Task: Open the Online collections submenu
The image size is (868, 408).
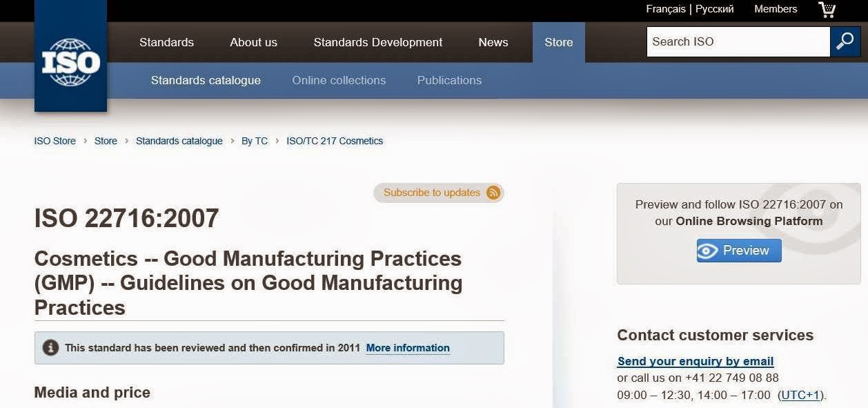Action: pyautogui.click(x=339, y=80)
